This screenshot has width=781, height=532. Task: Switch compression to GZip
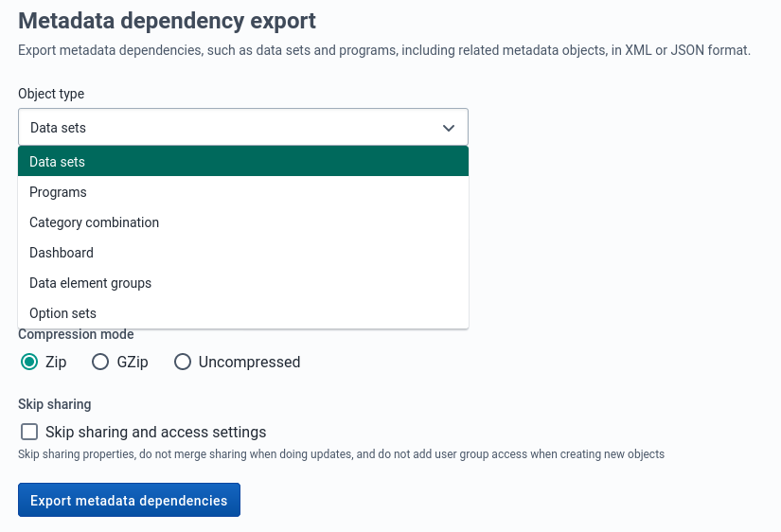[101, 362]
